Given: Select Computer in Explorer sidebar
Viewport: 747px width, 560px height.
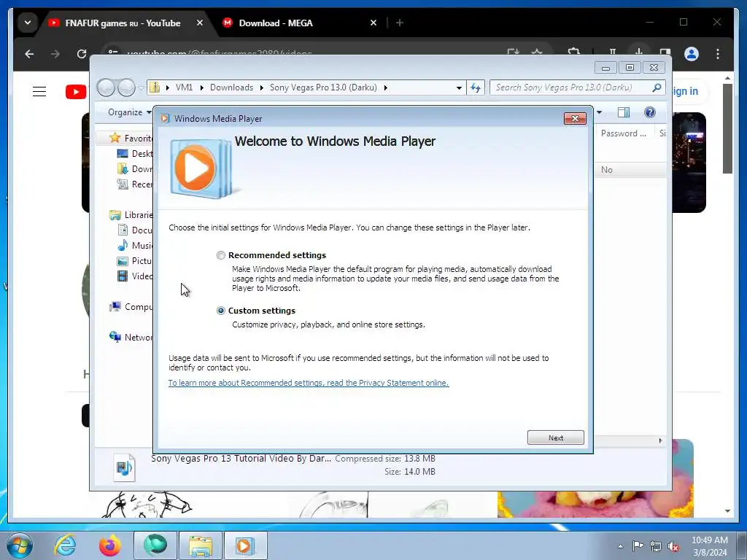Looking at the screenshot, I should coord(131,307).
